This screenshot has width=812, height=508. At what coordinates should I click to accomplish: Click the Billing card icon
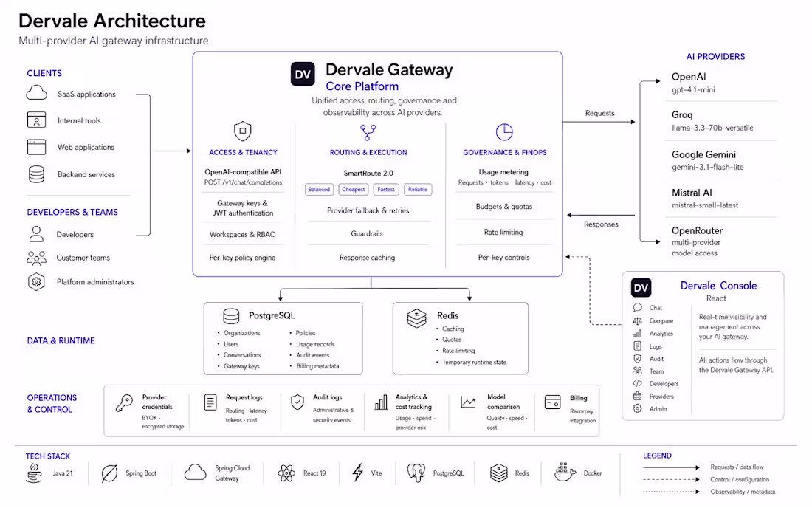553,402
